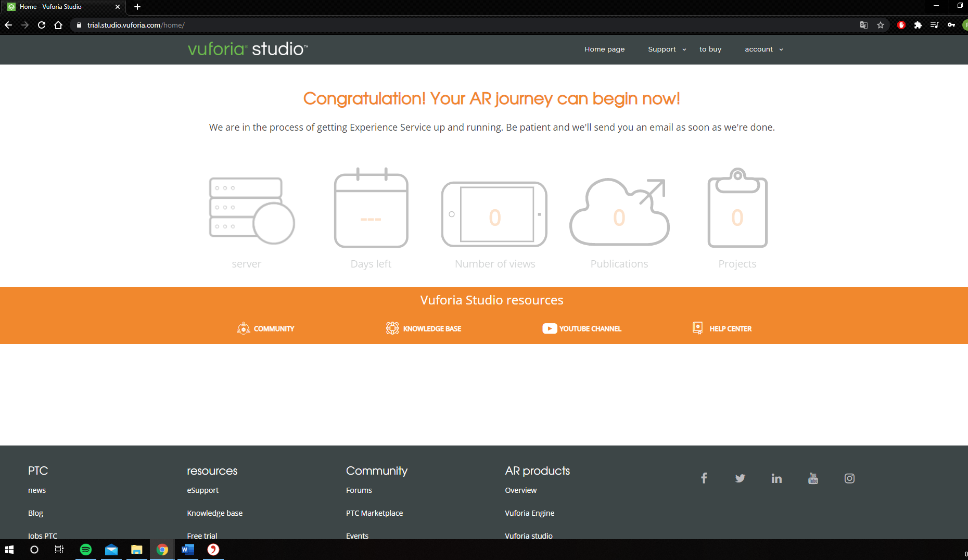Open the Forums link under Community
Screen dimensions: 968x560
click(359, 490)
